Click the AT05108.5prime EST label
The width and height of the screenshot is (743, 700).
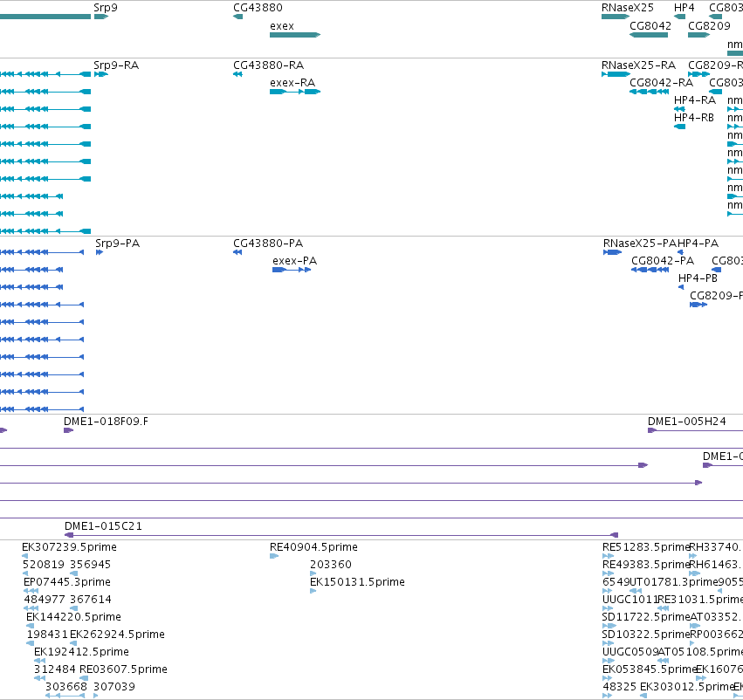[700, 652]
